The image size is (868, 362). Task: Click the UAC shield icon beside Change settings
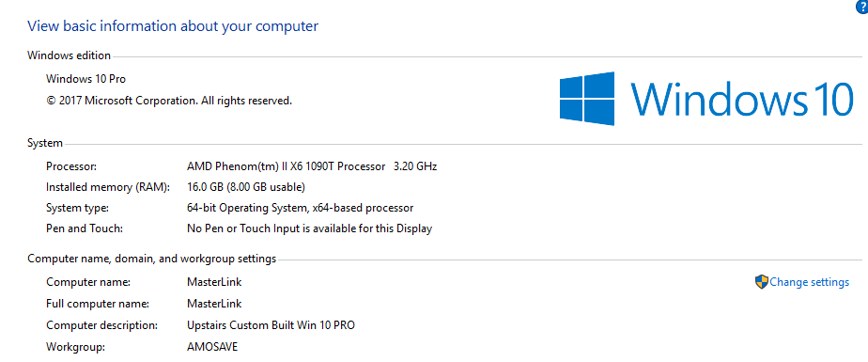click(761, 282)
